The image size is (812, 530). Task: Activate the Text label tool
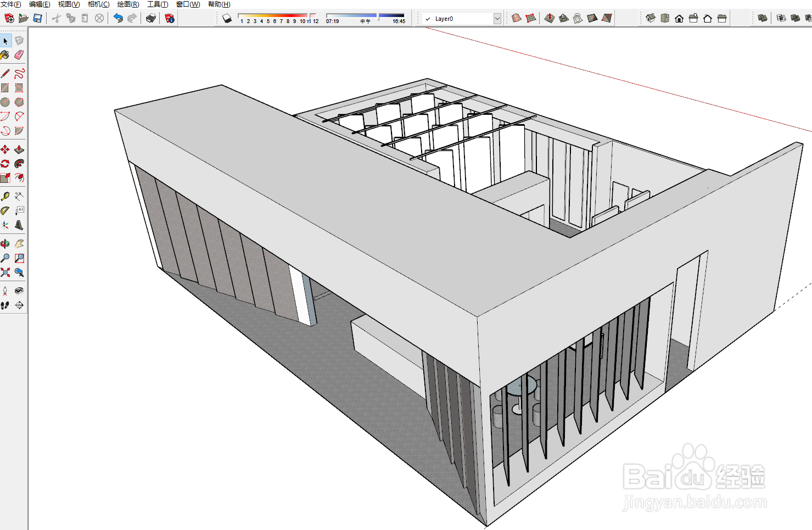pyautogui.click(x=19, y=210)
